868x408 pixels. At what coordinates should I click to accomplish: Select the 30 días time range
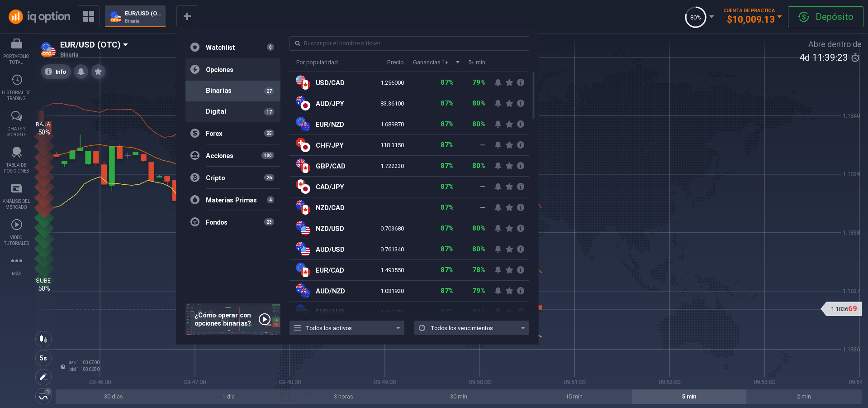(113, 396)
